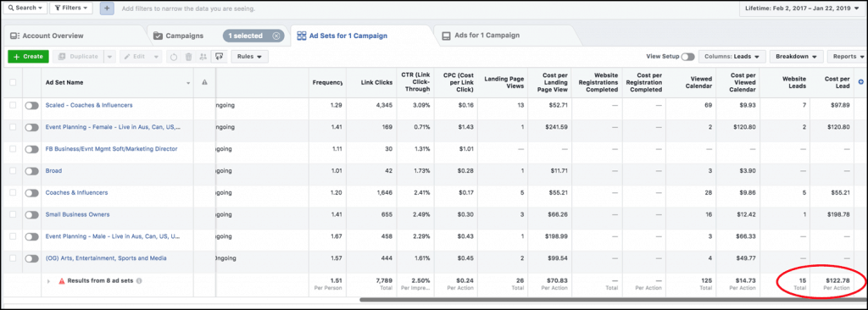Close the '1 selected' filter pill
This screenshot has height=310, width=868.
tap(275, 36)
